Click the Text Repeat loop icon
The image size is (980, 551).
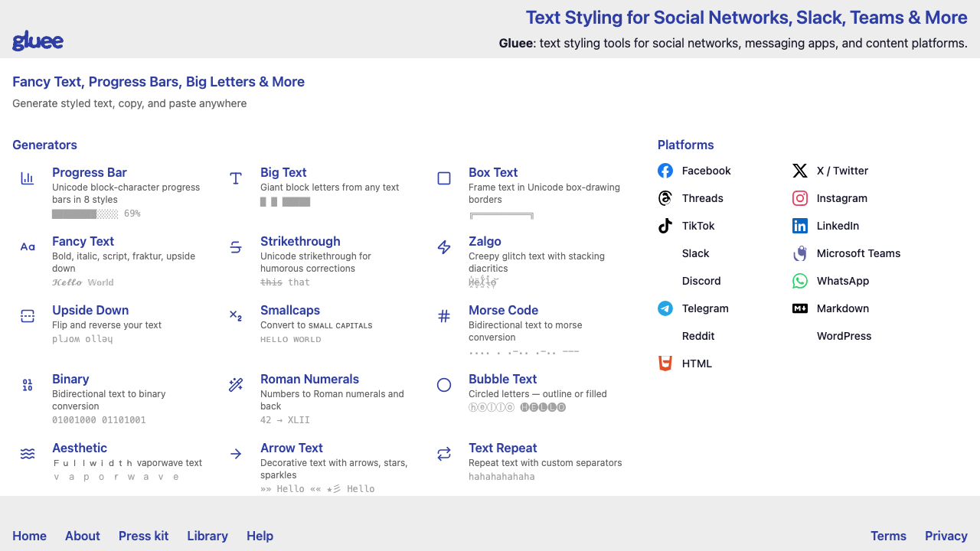(x=444, y=454)
